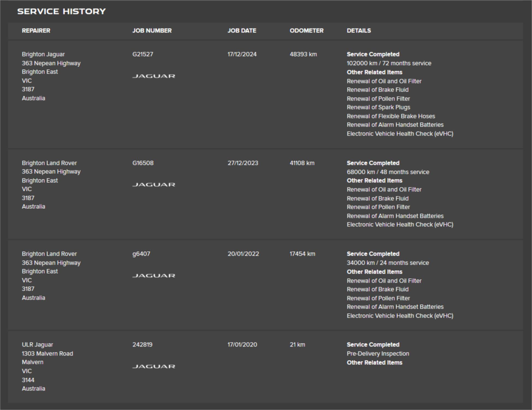This screenshot has width=532, height=410.
Task: Click Jaguar logo under job g6407
Action: pos(153,276)
